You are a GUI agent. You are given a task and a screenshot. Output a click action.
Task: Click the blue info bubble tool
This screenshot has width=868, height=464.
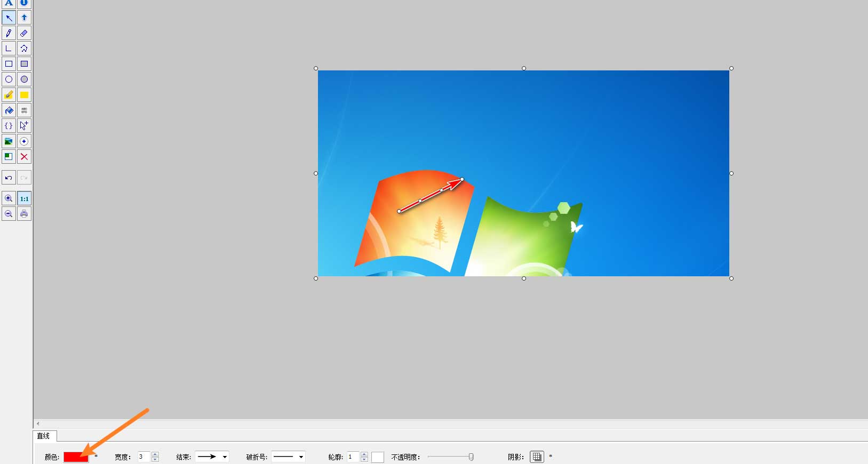tap(24, 3)
